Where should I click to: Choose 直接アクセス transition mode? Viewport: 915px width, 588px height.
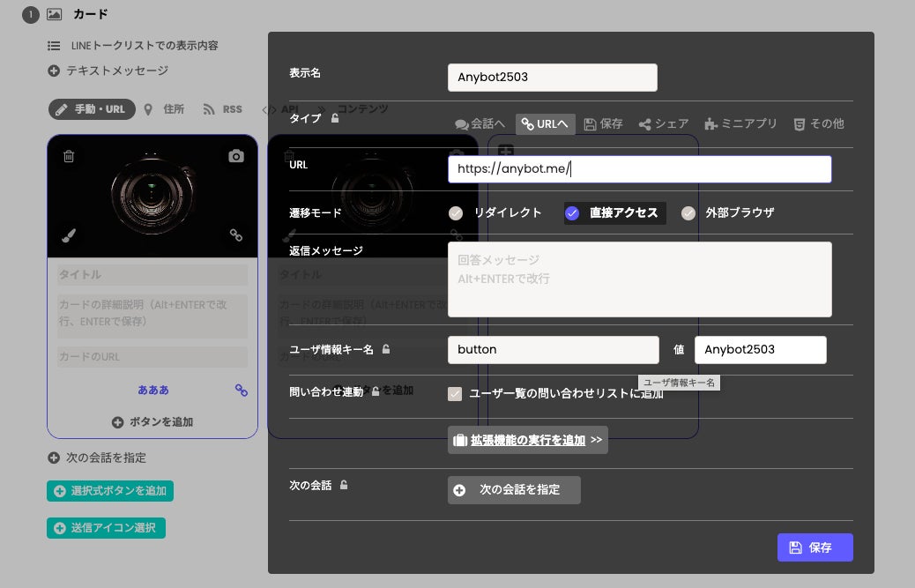(614, 213)
